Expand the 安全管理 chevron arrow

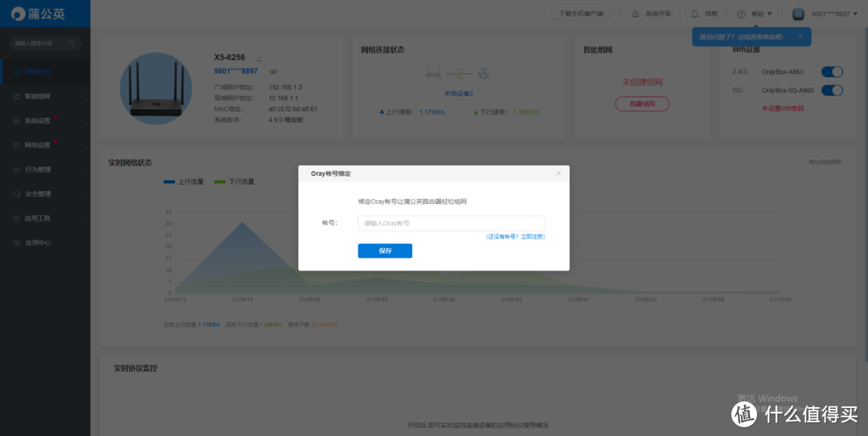[x=81, y=194]
